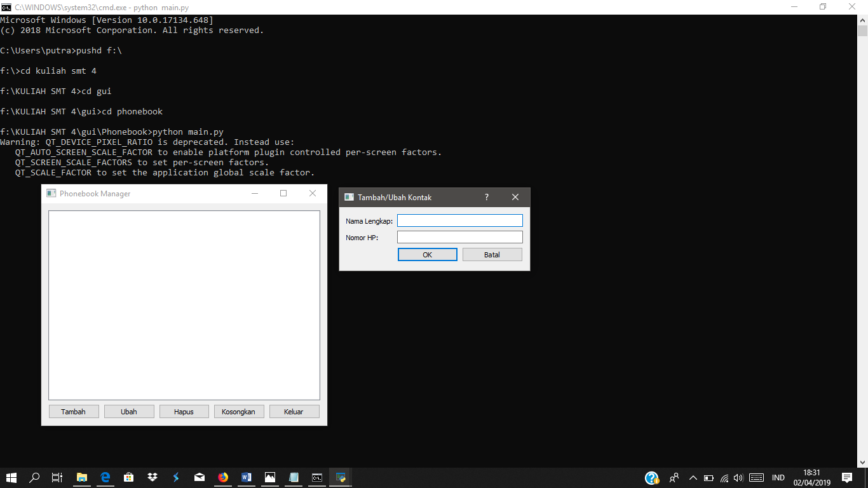The width and height of the screenshot is (868, 488).
Task: Launch Microsoft Word from the taskbar
Action: (x=246, y=477)
